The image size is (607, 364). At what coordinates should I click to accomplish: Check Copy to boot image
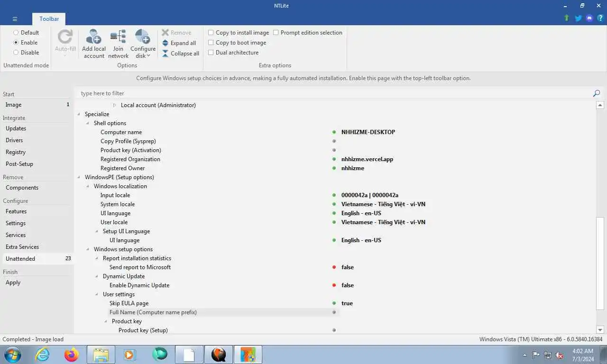tap(211, 43)
